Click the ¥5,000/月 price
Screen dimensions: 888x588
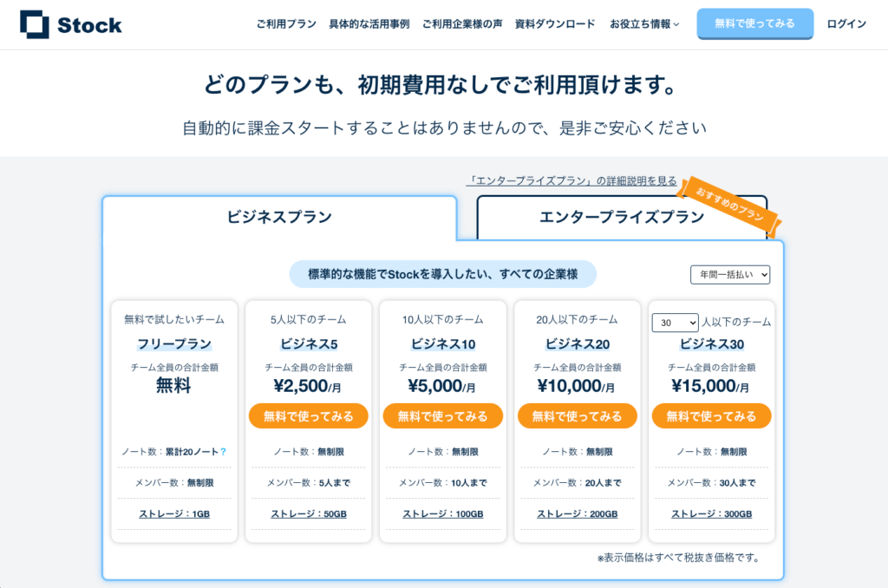pyautogui.click(x=441, y=386)
